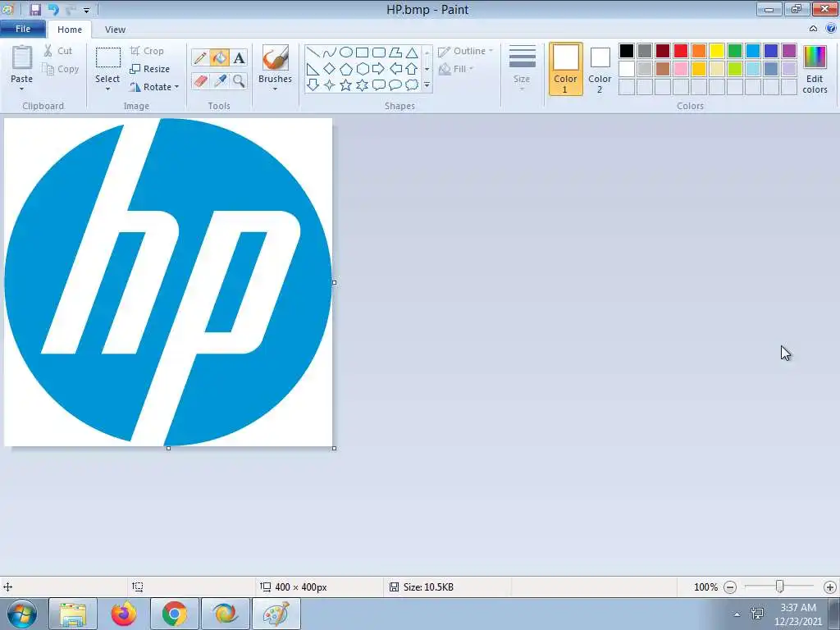Pick the green color swatch
This screenshot has height=630, width=840.
[x=735, y=51]
